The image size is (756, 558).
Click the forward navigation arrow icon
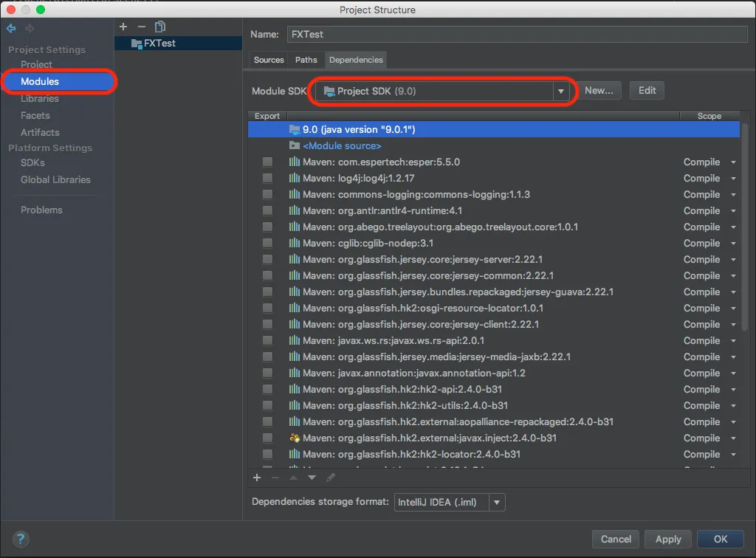click(x=30, y=29)
